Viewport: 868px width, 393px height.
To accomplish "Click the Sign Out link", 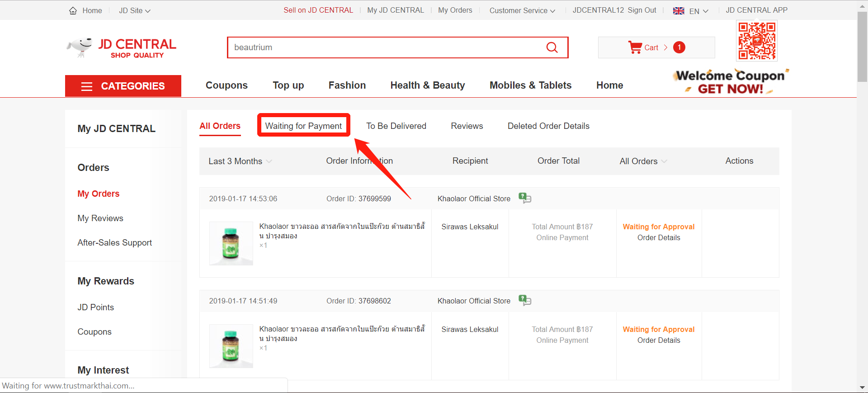I will [x=642, y=10].
